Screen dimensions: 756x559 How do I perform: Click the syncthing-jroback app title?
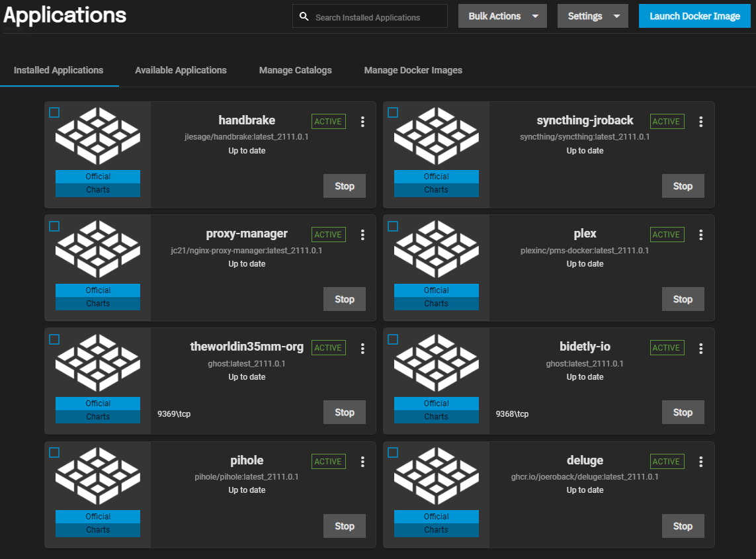point(585,120)
